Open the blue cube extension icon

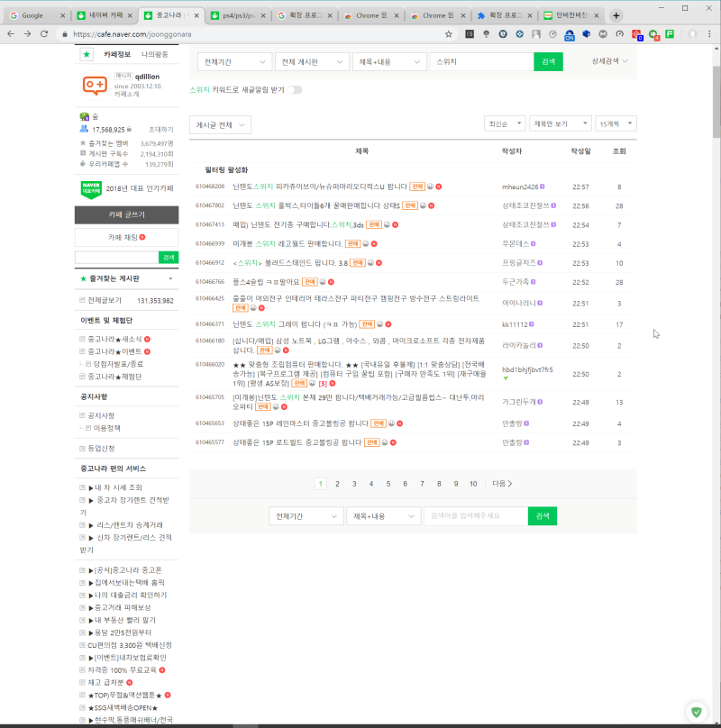(x=587, y=34)
